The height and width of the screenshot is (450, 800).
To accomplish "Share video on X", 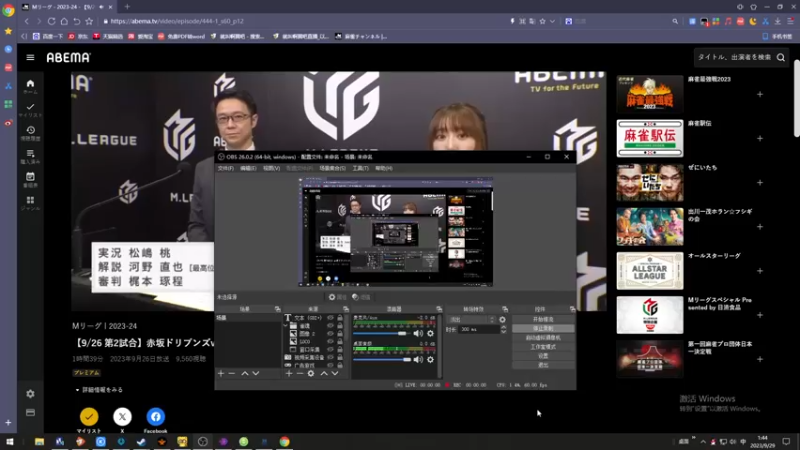I will click(x=122, y=417).
